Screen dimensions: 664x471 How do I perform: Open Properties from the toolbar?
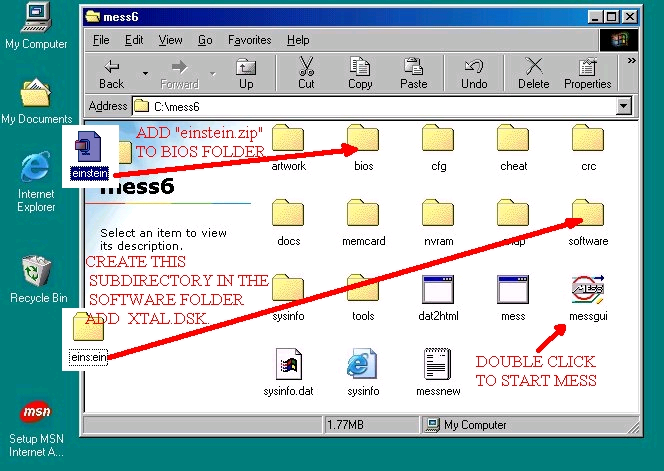pyautogui.click(x=587, y=73)
